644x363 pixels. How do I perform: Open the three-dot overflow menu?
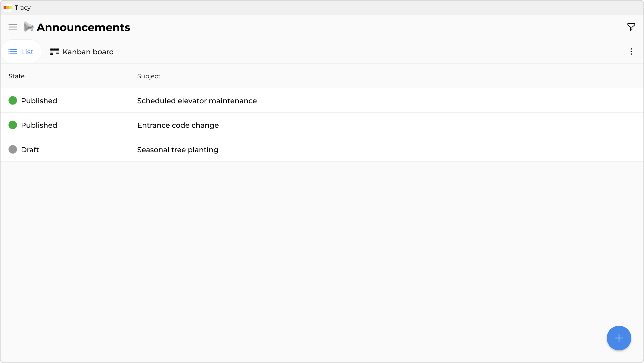pyautogui.click(x=631, y=51)
